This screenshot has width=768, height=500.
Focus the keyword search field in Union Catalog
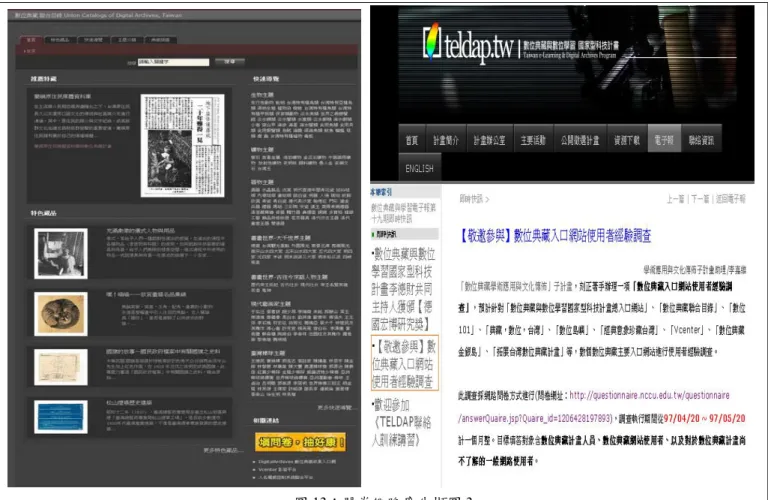[173, 62]
